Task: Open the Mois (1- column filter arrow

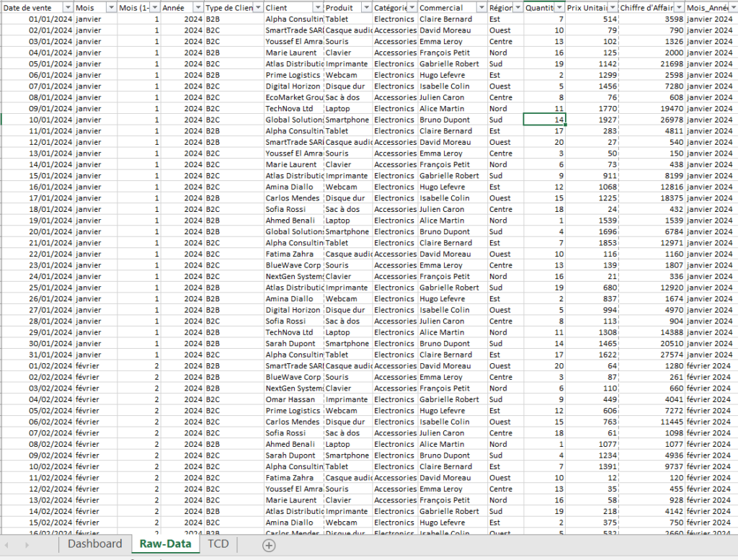Action: point(154,8)
